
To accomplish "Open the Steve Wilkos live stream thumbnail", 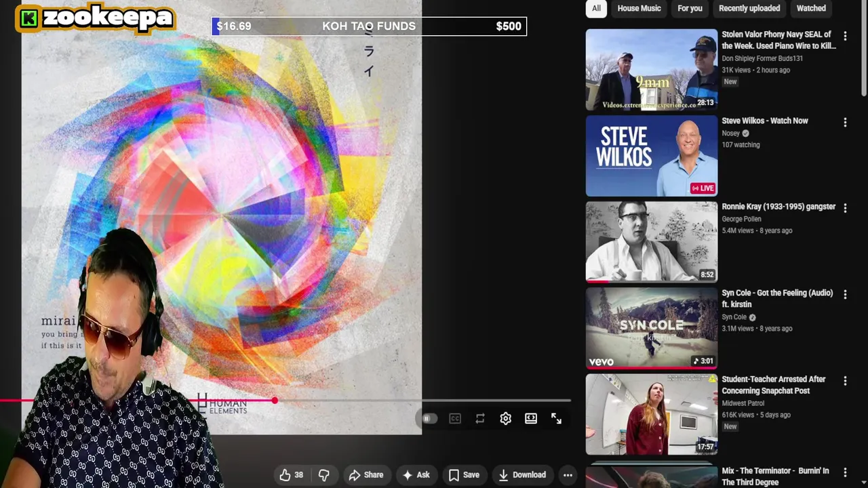I will point(652,156).
